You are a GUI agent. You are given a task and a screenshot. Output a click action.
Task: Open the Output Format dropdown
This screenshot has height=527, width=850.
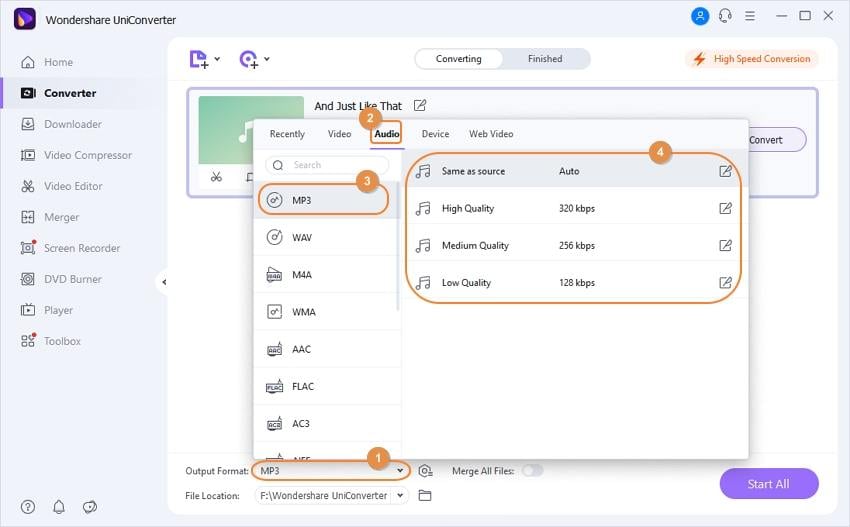[331, 471]
